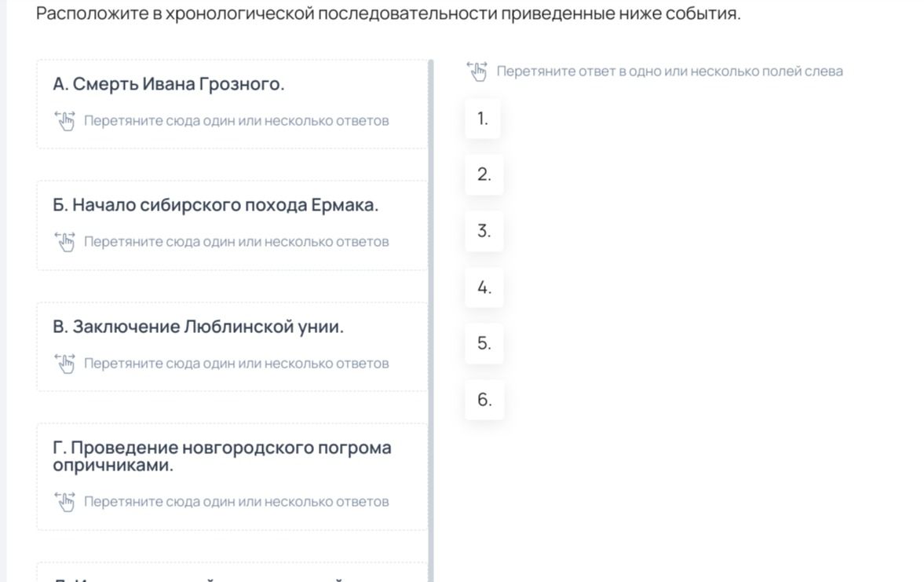
Task: Pick answer chip number 5
Action: coord(484,343)
